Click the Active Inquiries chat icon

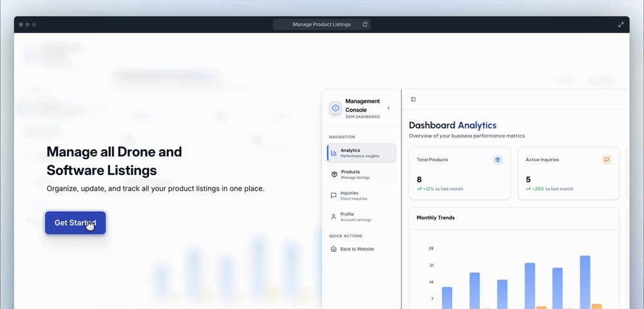tap(607, 160)
